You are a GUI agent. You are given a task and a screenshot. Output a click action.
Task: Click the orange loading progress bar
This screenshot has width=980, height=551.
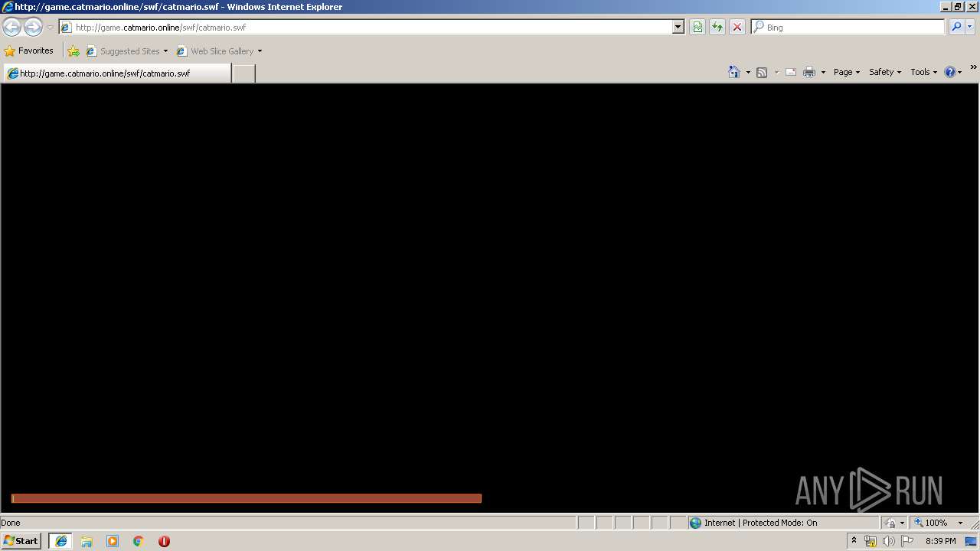point(247,498)
